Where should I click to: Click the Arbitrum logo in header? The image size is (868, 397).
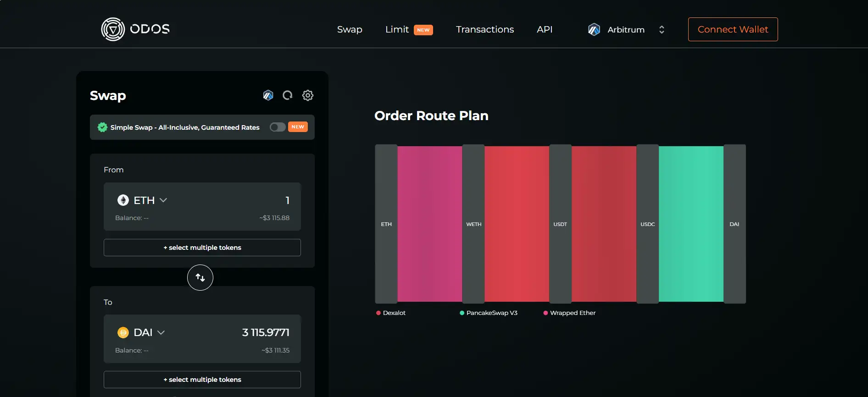594,30
